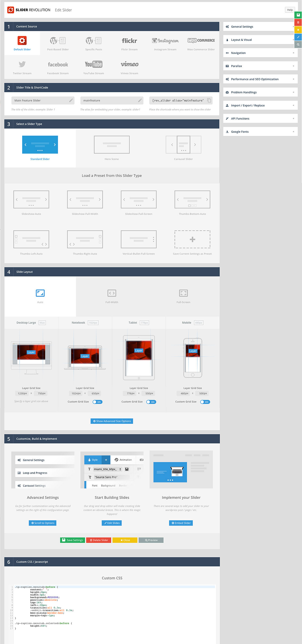This screenshot has width=302, height=644.
Task: Open the Mobile size tab
Action: 193,323
